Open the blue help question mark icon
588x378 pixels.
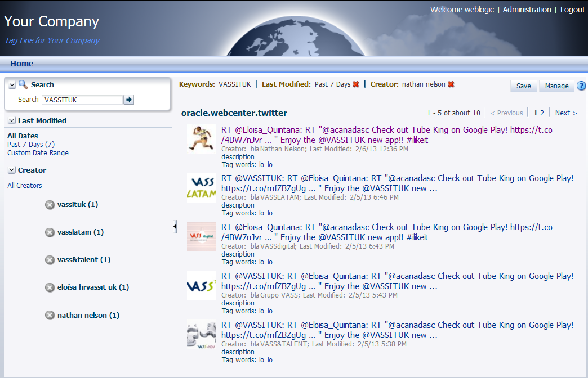[581, 86]
